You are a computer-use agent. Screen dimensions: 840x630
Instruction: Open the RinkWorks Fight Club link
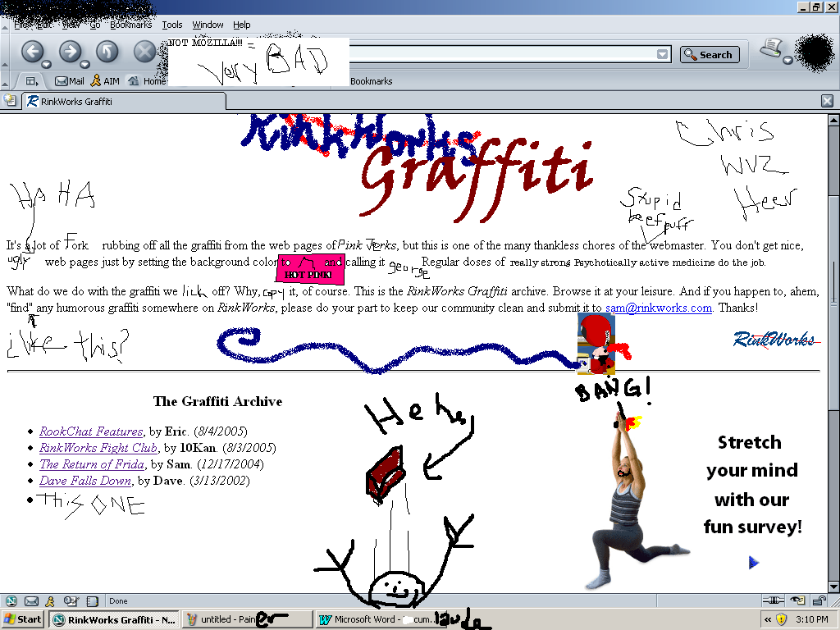click(98, 448)
